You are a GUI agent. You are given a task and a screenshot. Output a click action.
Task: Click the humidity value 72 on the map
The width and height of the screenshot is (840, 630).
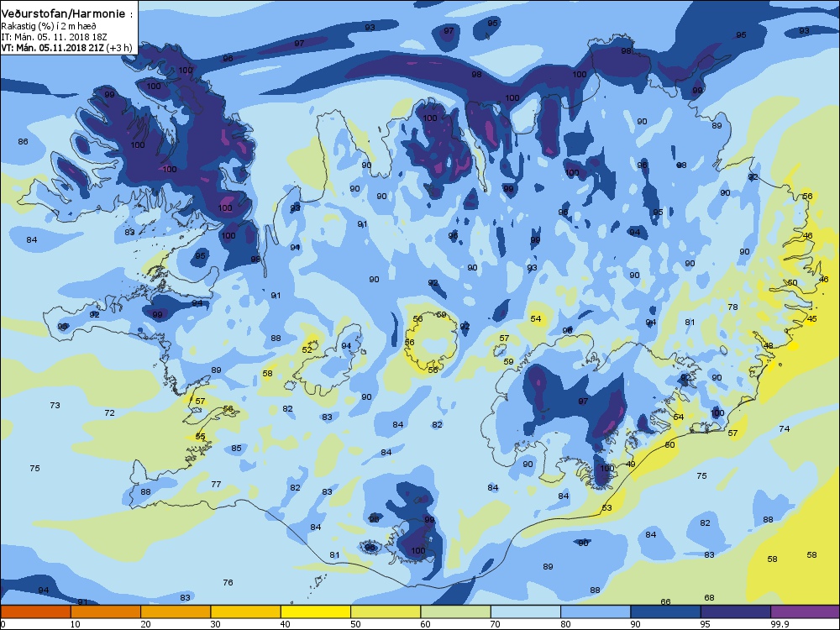click(x=109, y=412)
